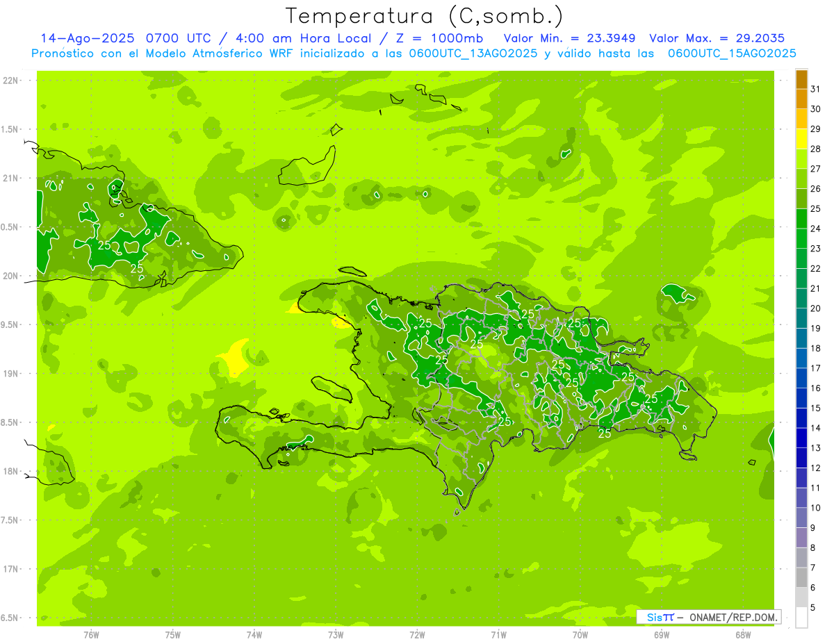Click the legend value '10'
The height and width of the screenshot is (644, 834).
click(x=816, y=508)
